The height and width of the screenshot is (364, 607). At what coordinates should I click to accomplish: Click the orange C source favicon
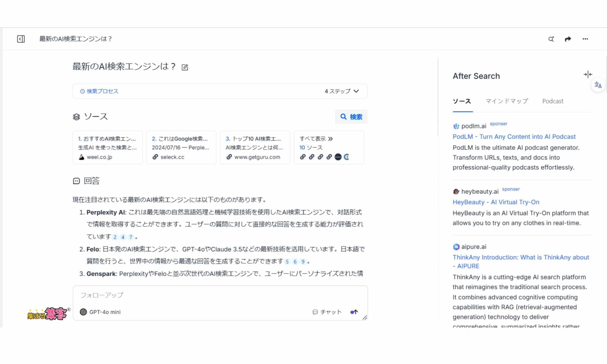pos(346,157)
